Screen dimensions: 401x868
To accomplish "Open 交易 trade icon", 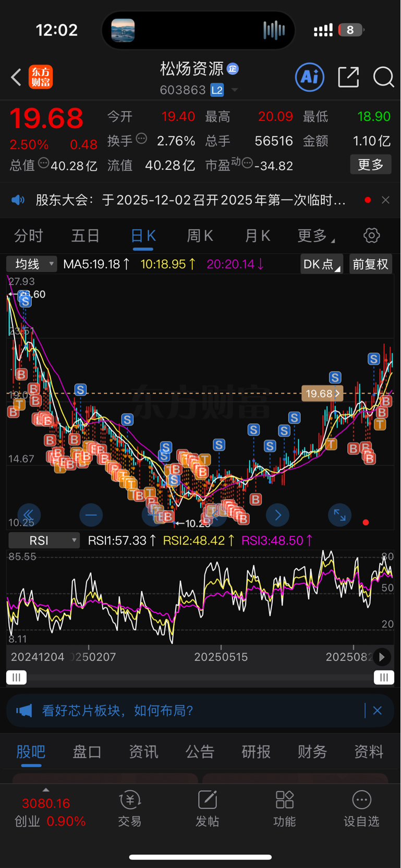I will coord(130,809).
